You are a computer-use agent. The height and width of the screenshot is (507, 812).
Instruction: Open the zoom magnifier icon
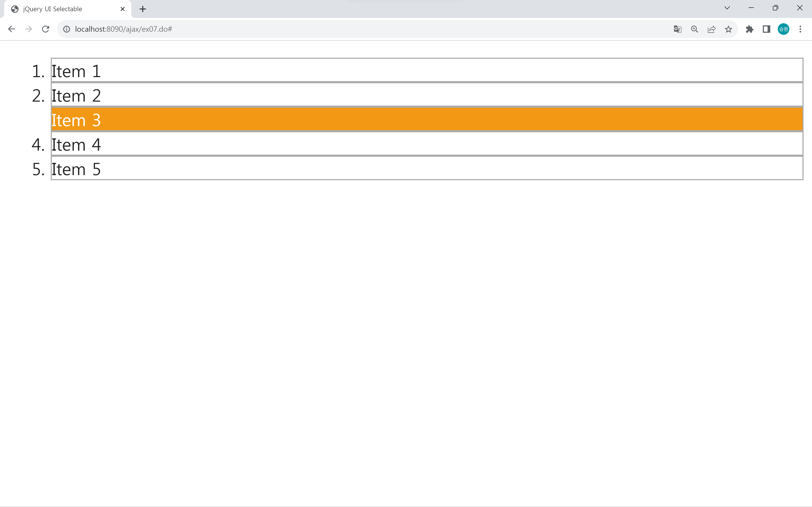[694, 29]
